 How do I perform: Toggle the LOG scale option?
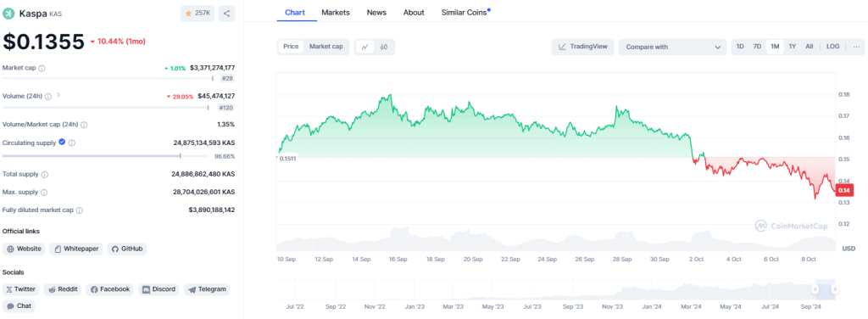click(832, 47)
